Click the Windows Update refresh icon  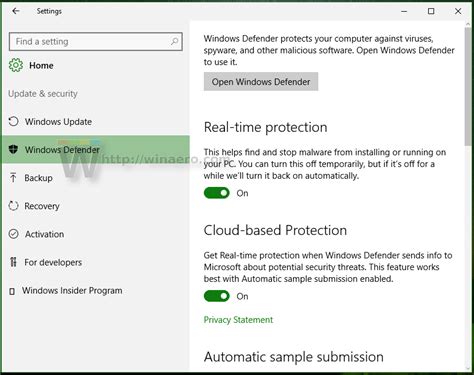(x=13, y=121)
